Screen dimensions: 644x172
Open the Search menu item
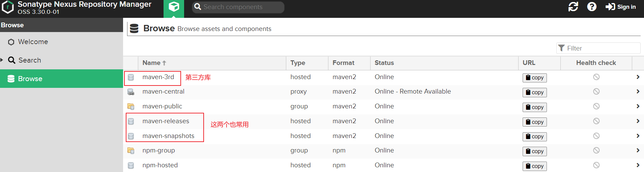(61, 60)
